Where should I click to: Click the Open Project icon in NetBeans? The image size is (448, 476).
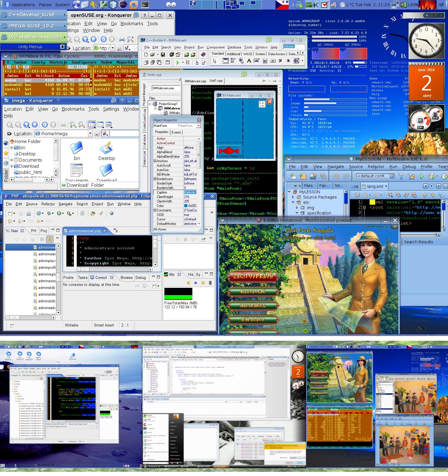click(313, 176)
